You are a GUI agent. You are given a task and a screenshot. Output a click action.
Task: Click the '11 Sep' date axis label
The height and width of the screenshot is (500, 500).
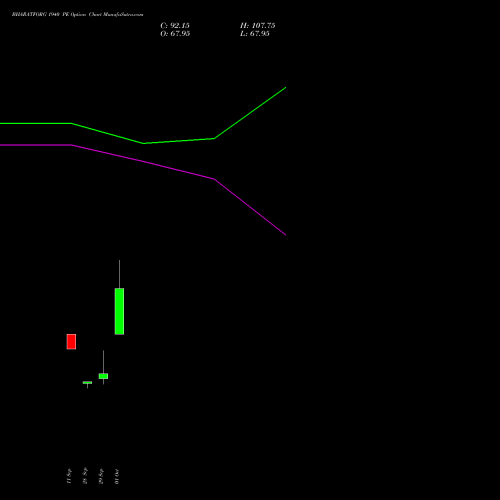pyautogui.click(x=69, y=476)
